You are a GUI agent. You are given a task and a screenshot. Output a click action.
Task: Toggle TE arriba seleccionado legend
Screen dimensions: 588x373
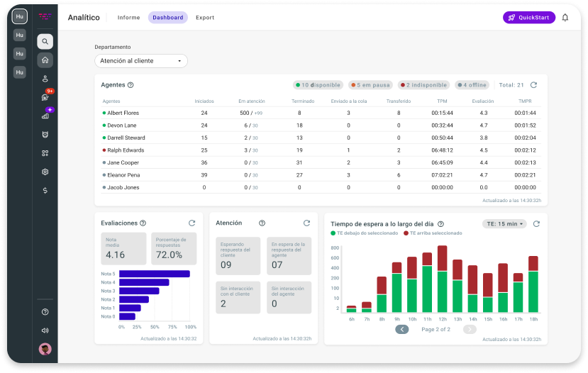tap(433, 233)
